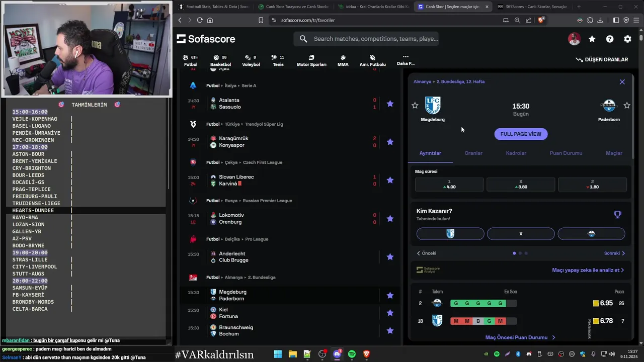Open the Amr. Futbolu category
The image size is (644, 362).
click(x=372, y=61)
